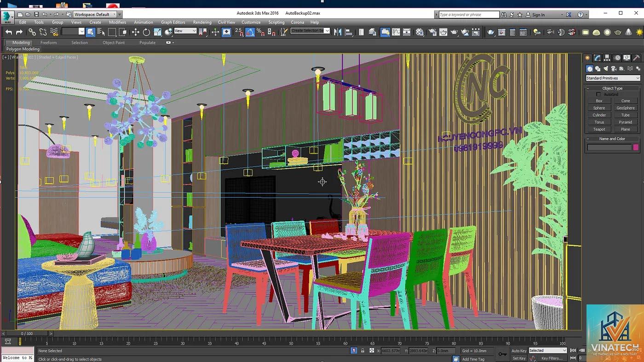Open the Select by Name dialog
Image resolution: width=644 pixels, height=362 pixels.
point(101,32)
